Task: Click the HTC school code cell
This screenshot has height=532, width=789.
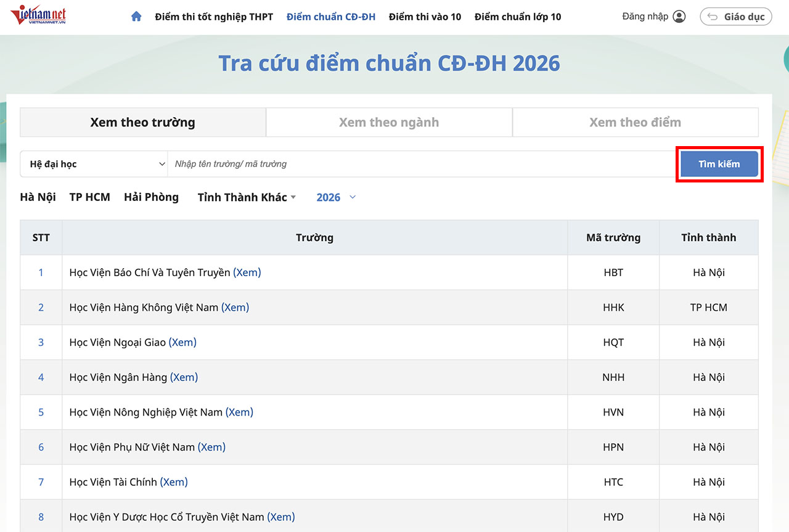Action: pyautogui.click(x=613, y=482)
